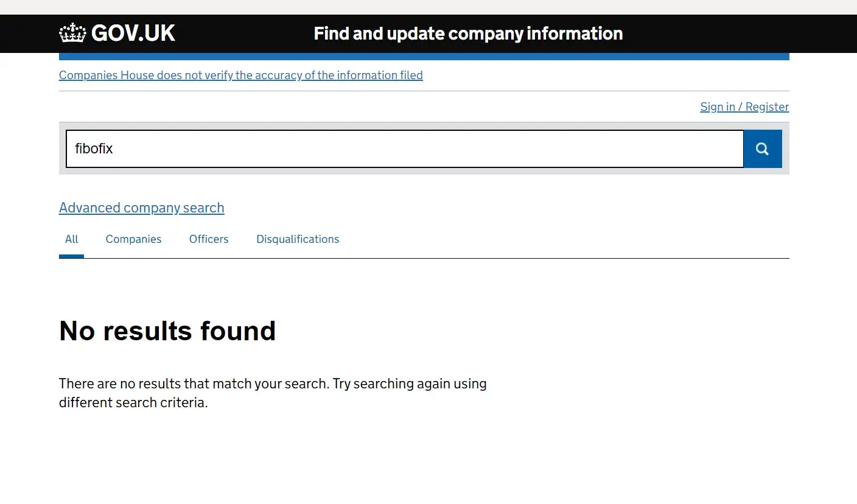Select the All results tab
The image size is (857, 504).
coord(71,239)
